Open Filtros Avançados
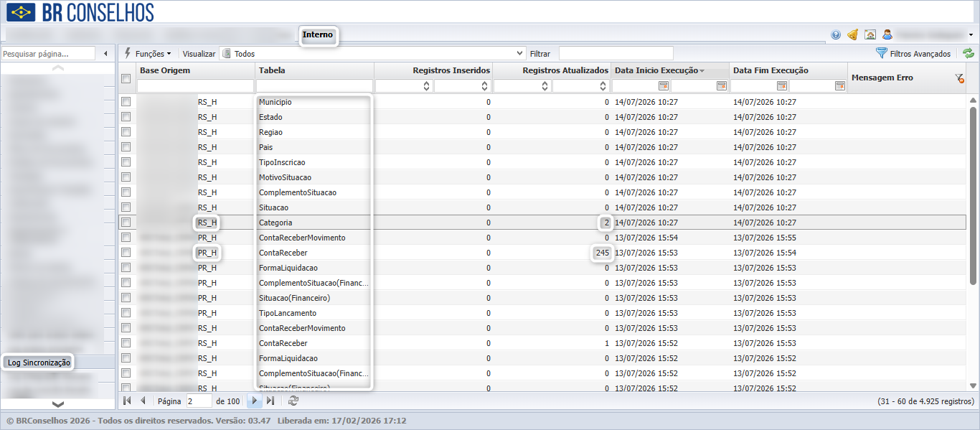This screenshot has width=980, height=430. (913, 53)
